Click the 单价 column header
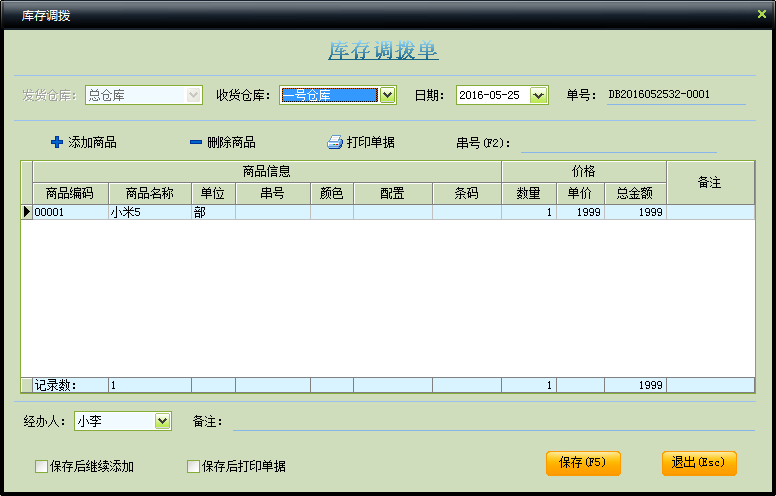 tap(580, 193)
